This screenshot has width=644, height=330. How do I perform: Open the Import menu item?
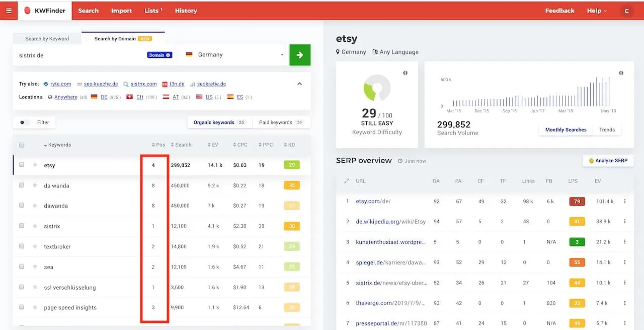(121, 11)
